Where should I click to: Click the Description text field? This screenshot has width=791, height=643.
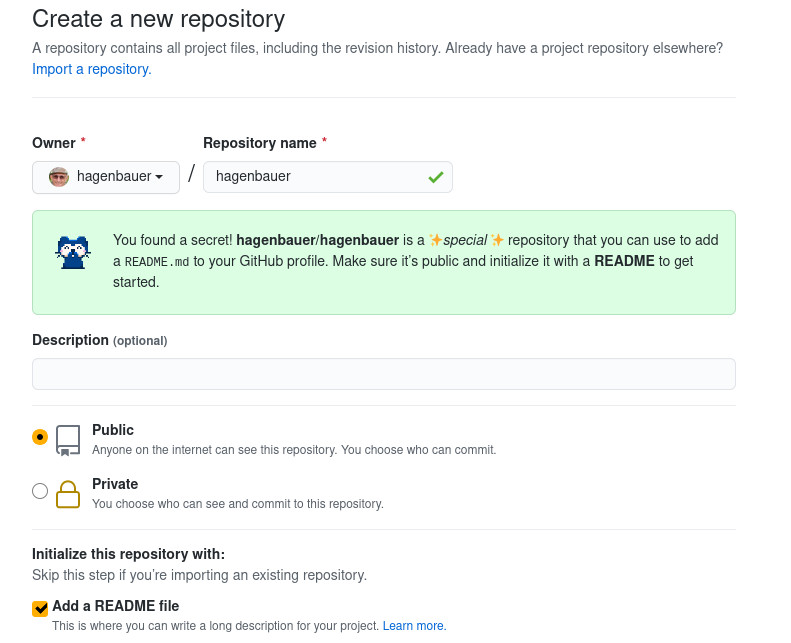pyautogui.click(x=384, y=374)
